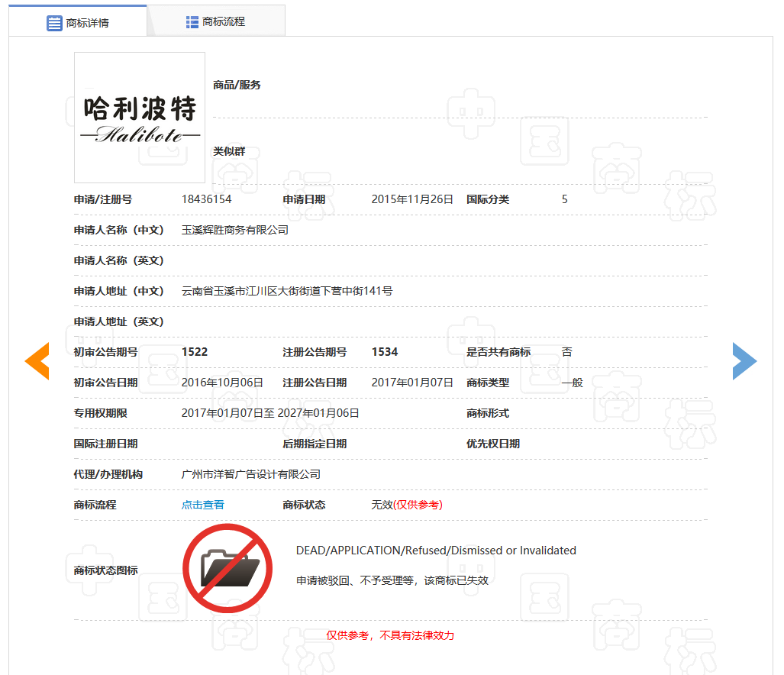The width and height of the screenshot is (784, 675).
Task: Click red disclaimer 仅供参考，不具有法律效力
Action: point(390,635)
